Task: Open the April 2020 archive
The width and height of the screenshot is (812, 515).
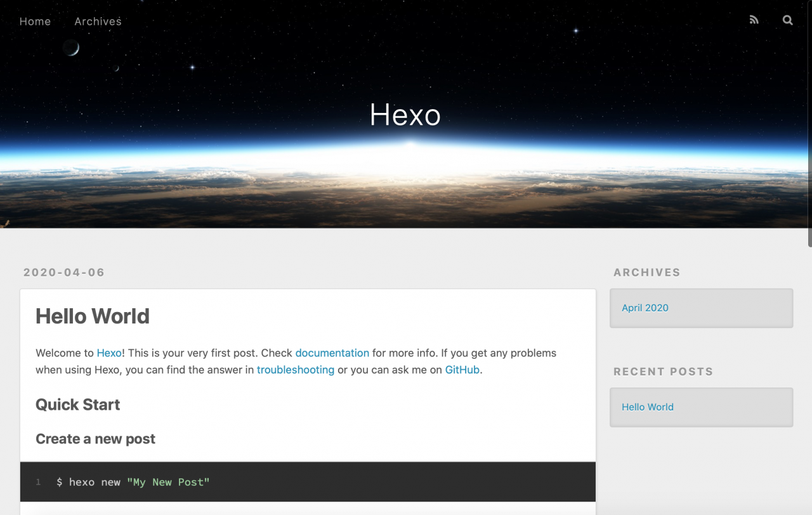Action: 645,308
